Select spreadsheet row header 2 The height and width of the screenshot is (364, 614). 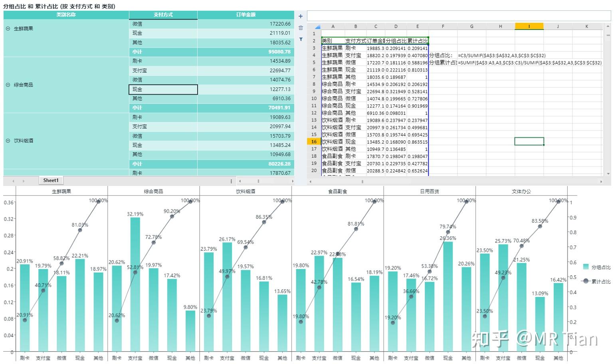tap(314, 41)
